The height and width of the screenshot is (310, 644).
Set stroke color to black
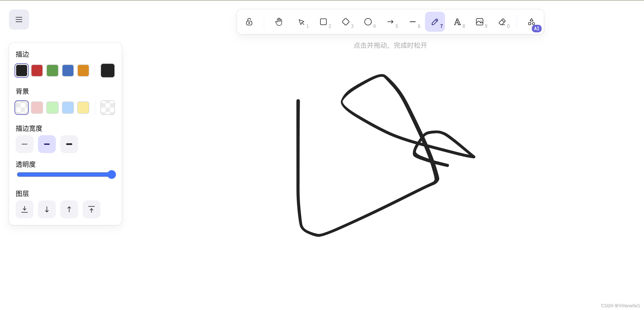pyautogui.click(x=21, y=71)
